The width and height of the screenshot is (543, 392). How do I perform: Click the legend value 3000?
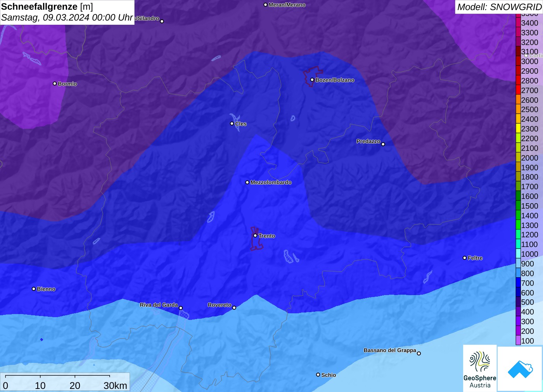coord(529,61)
